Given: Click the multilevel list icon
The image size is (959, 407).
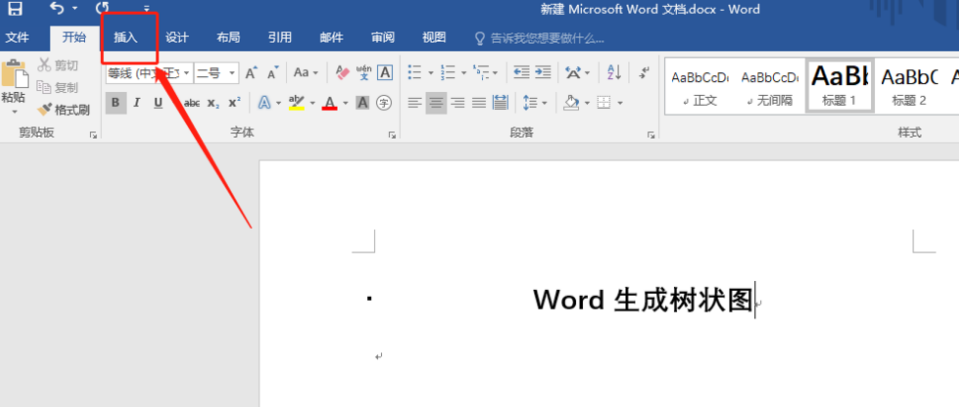Looking at the screenshot, I should point(481,73).
